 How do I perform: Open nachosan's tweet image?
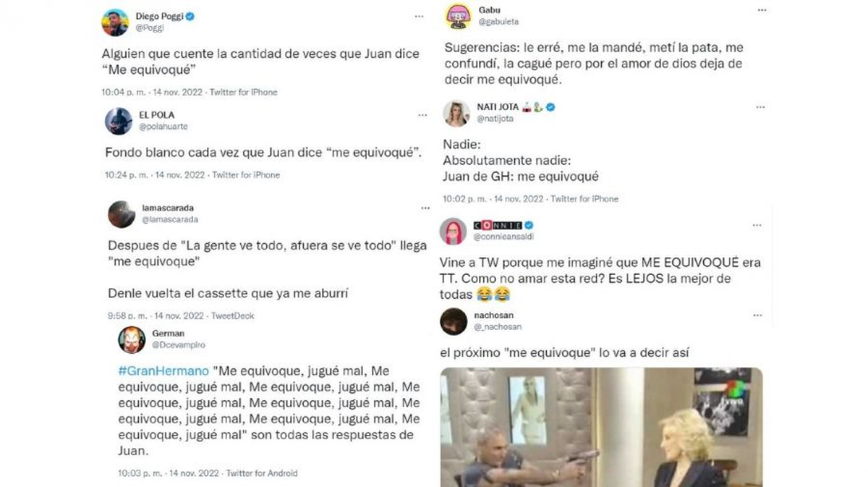(x=601, y=427)
